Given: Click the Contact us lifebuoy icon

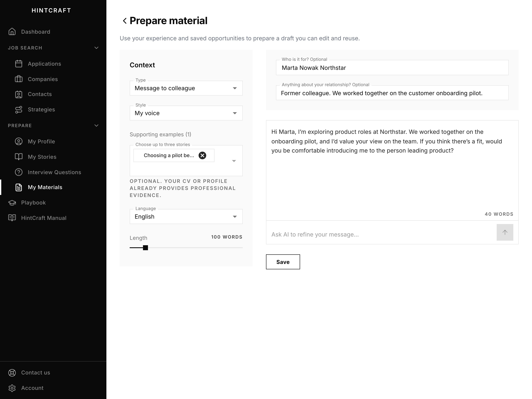Looking at the screenshot, I should click(x=12, y=373).
